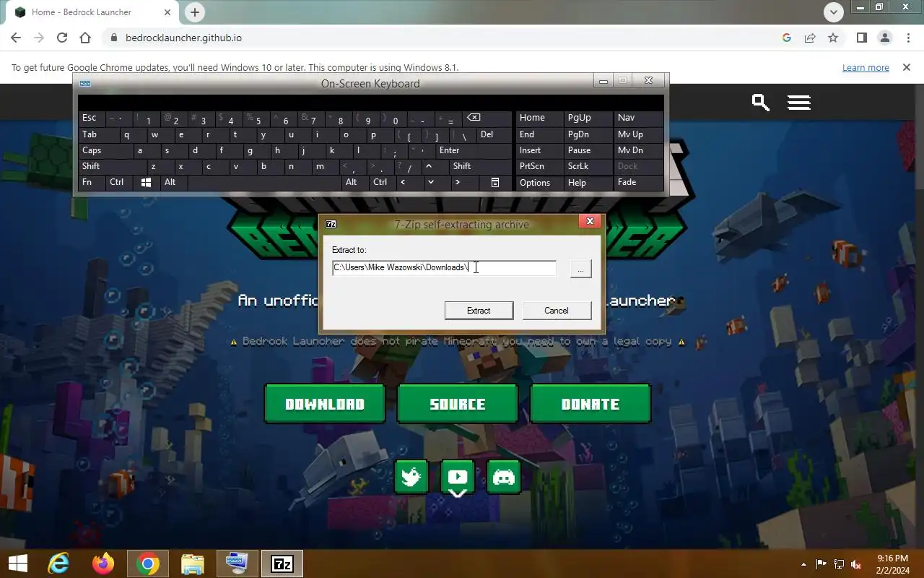The height and width of the screenshot is (578, 924).
Task: Reload the page in Chrome
Action: [x=62, y=38]
